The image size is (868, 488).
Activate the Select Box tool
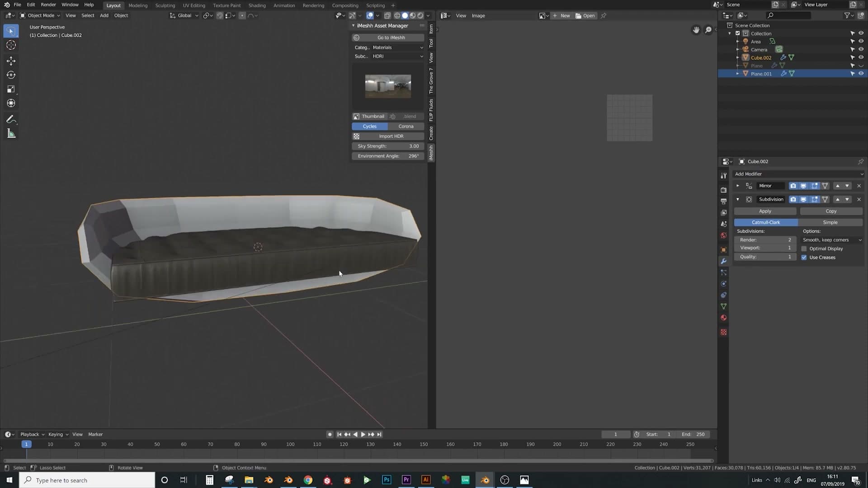11,31
